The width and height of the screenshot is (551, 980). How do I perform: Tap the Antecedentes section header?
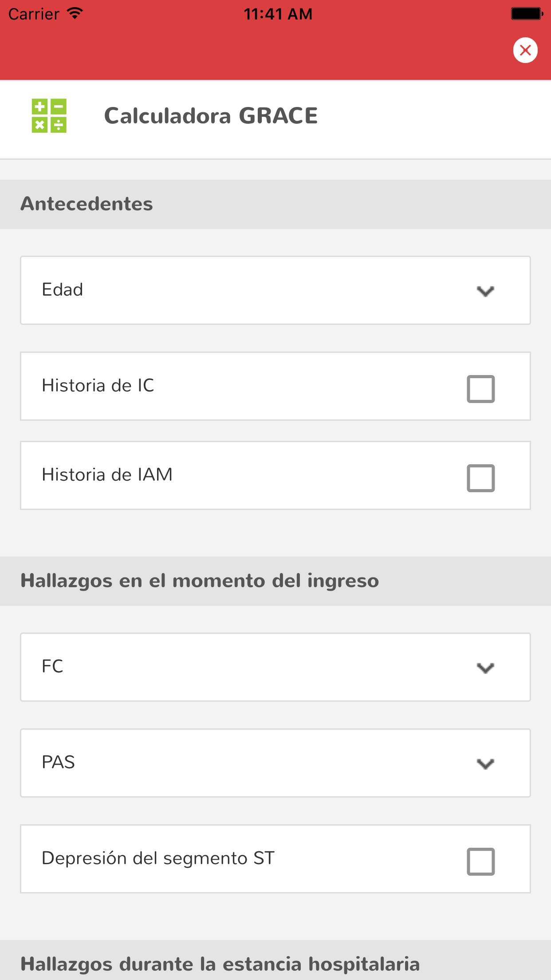pyautogui.click(x=87, y=204)
